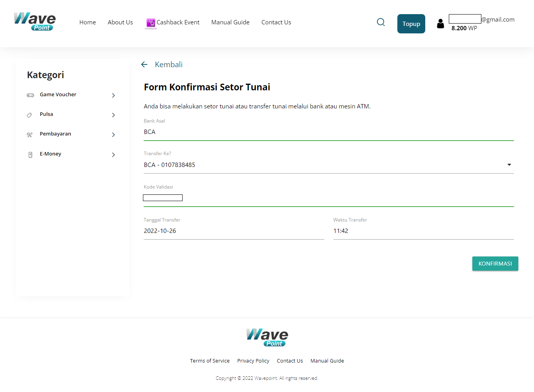Screen dimensions: 534x392
Task: Expand the Pulsa category chevron
Action: 113,115
